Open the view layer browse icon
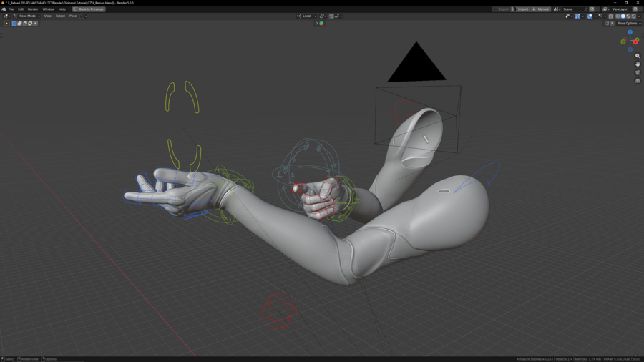The image size is (644, 362). [606, 9]
